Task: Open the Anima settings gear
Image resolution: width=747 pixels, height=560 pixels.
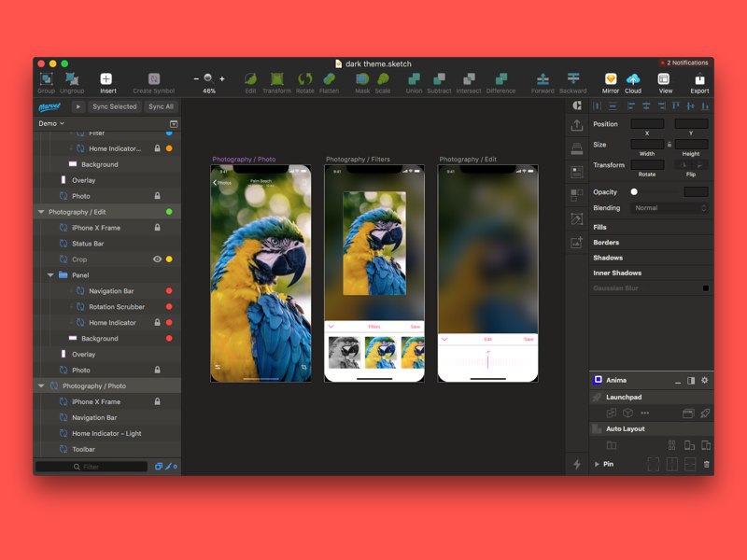Action: coord(705,380)
